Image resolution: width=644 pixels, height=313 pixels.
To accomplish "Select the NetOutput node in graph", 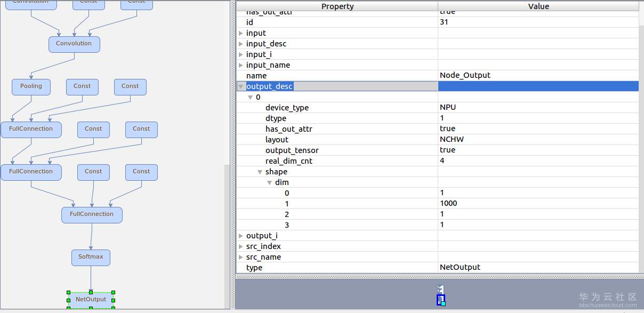I will click(x=91, y=300).
